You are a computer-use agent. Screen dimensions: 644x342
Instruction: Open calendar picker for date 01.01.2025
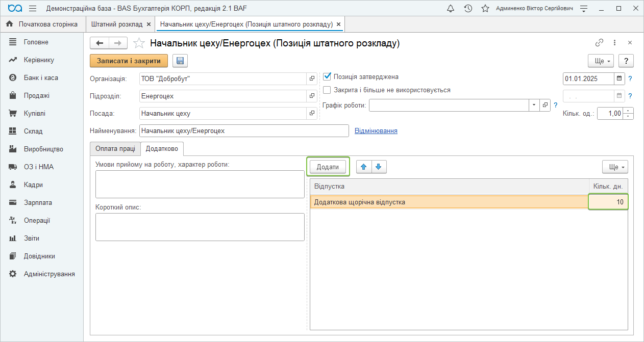click(x=620, y=78)
